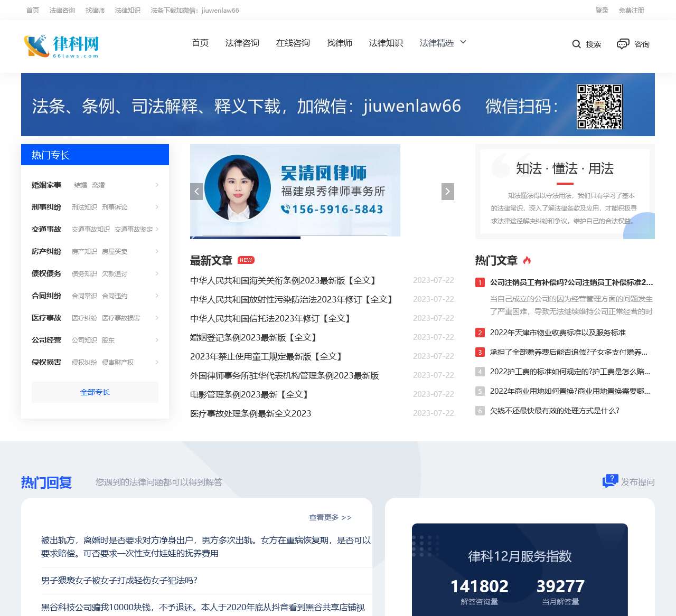Click the flame icon beside 热门文章
The width and height of the screenshot is (676, 616).
tap(527, 260)
